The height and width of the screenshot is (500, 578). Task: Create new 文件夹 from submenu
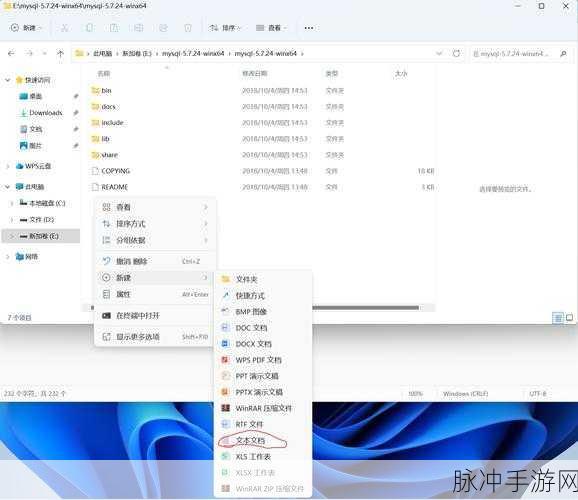point(263,279)
